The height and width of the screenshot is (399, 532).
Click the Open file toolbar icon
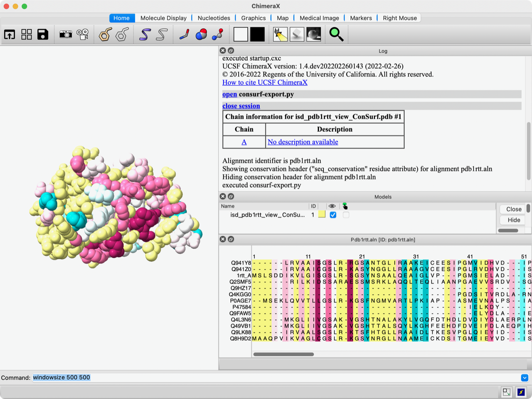click(10, 35)
